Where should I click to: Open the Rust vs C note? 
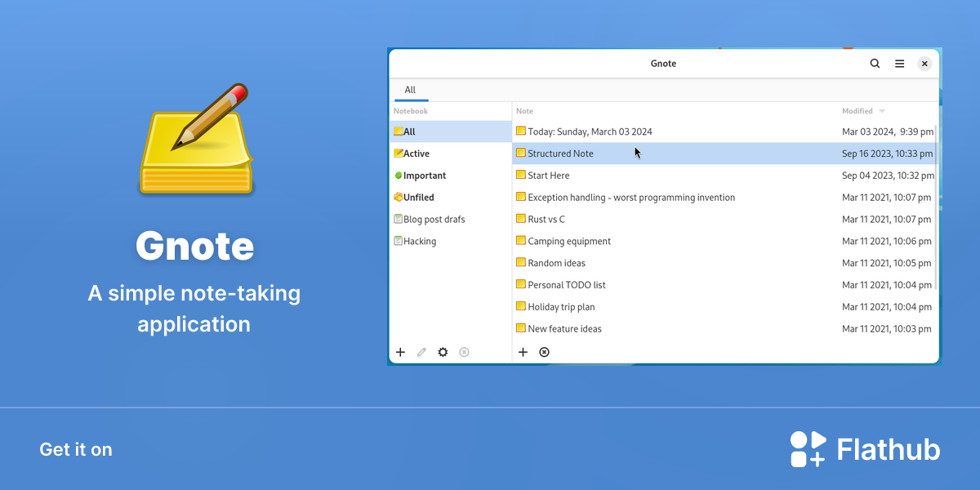tap(724, 220)
